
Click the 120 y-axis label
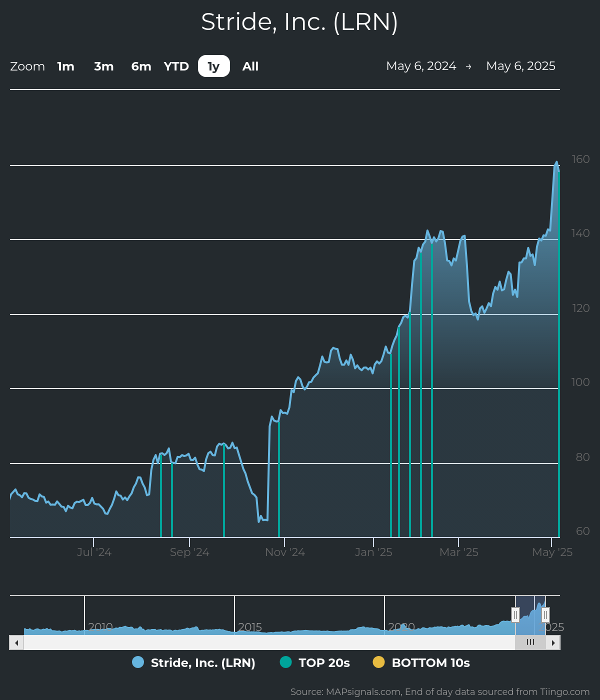[x=581, y=308]
